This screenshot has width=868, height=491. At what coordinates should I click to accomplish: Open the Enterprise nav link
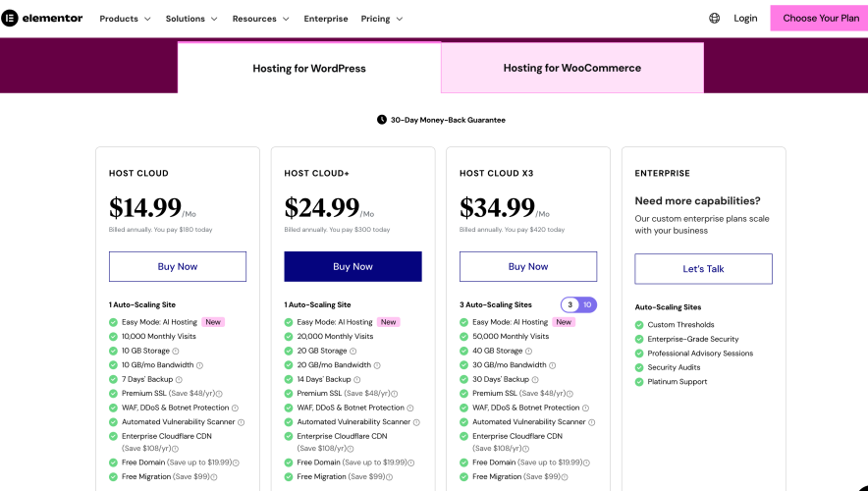(326, 19)
